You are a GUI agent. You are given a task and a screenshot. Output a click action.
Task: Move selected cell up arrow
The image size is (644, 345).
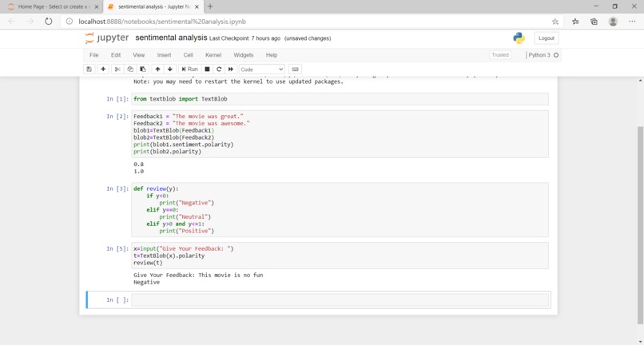point(157,69)
